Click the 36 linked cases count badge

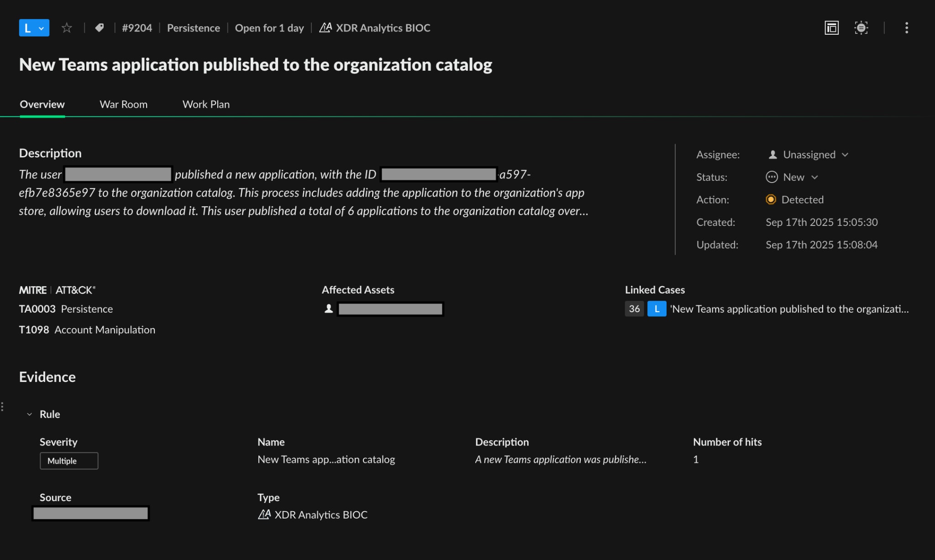point(634,309)
